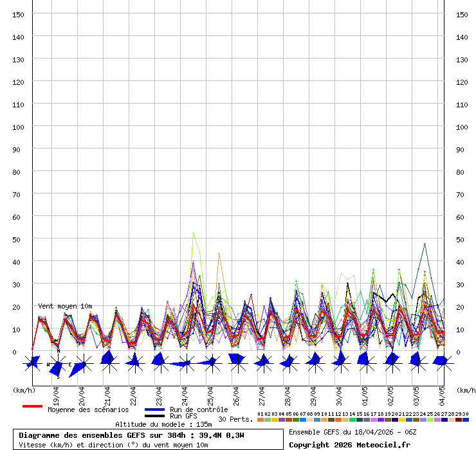Screen dimensions: 476x450
Task: Click the wind rose above the 04/05 label
Action: pos(441,363)
